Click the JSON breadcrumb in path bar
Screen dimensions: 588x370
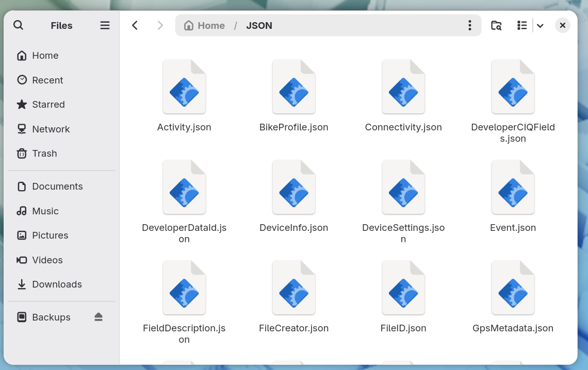[259, 25]
